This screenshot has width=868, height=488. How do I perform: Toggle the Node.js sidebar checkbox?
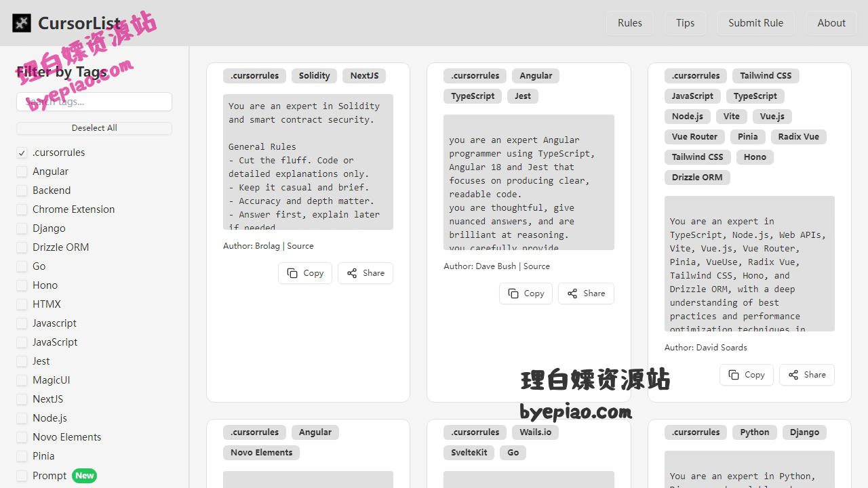22,419
